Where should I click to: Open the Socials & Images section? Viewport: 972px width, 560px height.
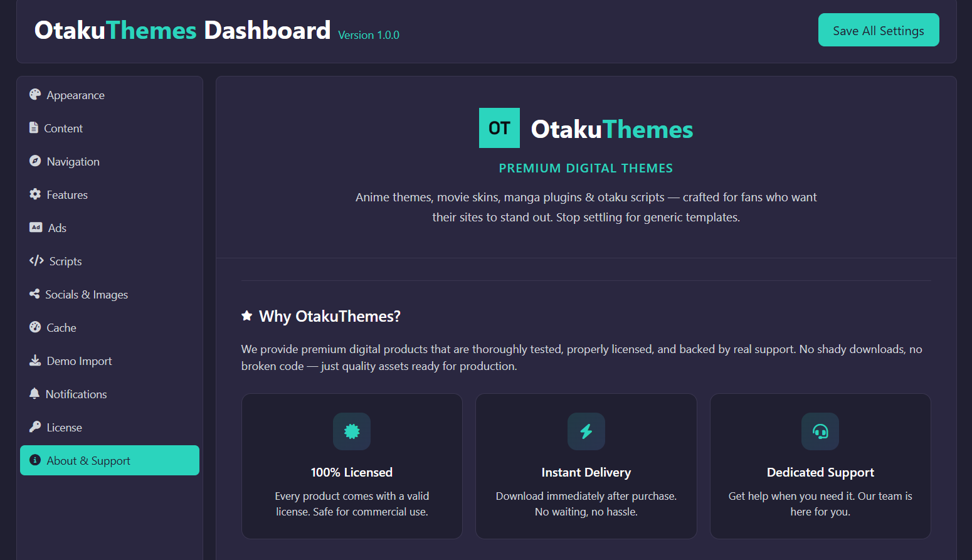(86, 295)
